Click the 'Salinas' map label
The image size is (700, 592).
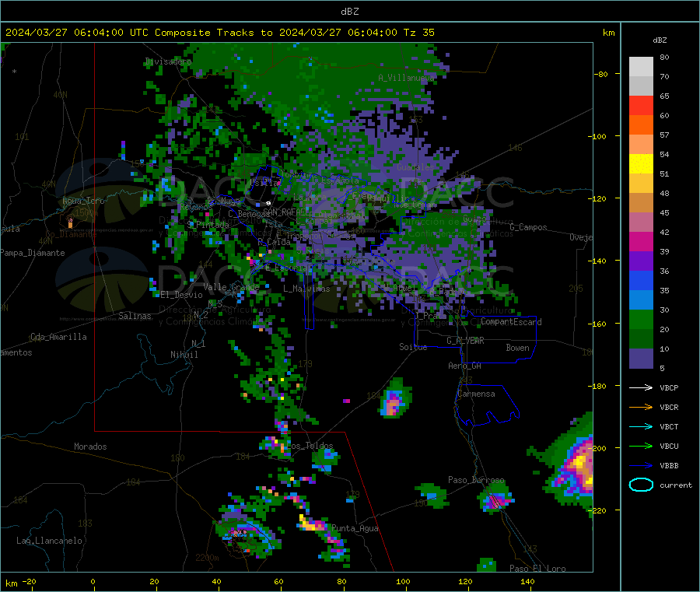tap(135, 316)
